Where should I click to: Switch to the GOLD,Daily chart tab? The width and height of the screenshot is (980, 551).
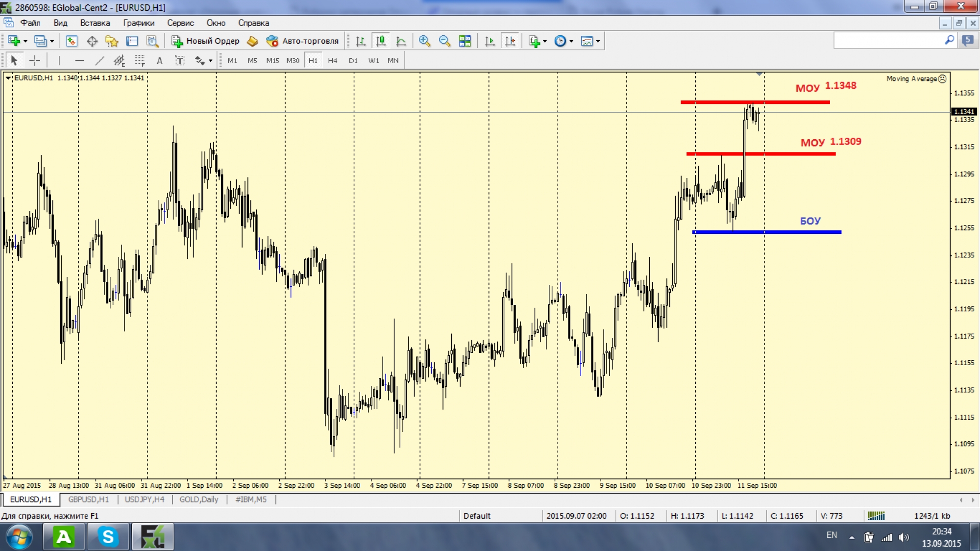point(198,500)
